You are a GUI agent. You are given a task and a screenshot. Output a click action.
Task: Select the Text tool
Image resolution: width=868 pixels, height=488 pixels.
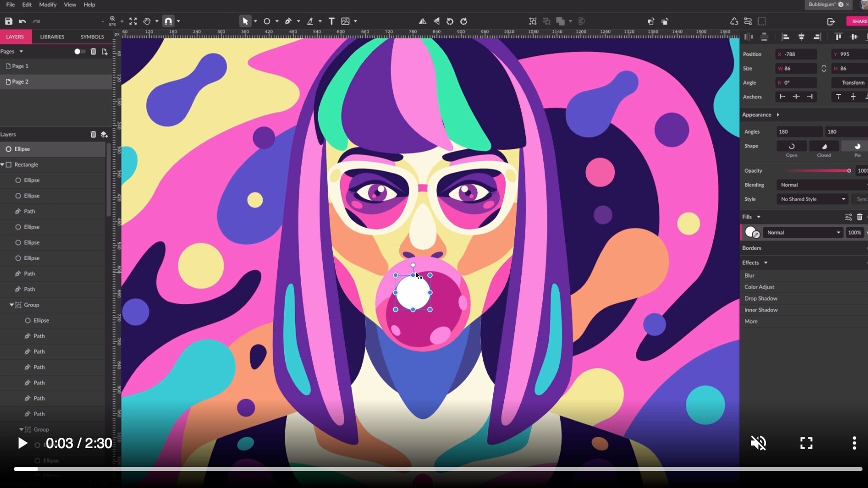331,21
